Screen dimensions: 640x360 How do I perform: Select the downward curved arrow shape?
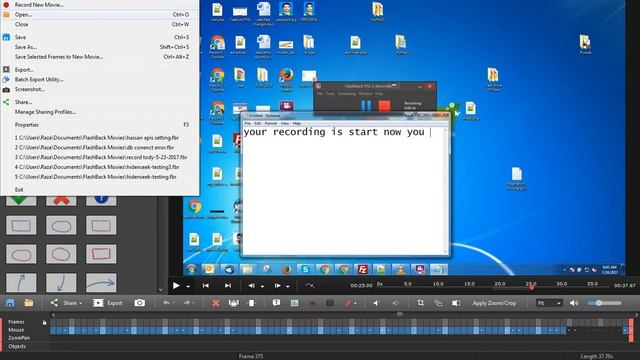click(61, 282)
